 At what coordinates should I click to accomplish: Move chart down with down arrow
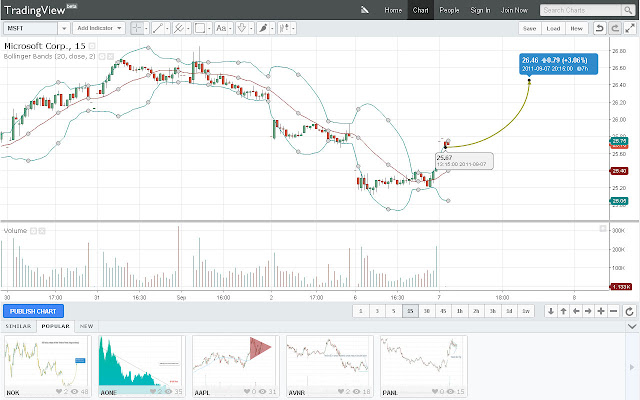551,311
